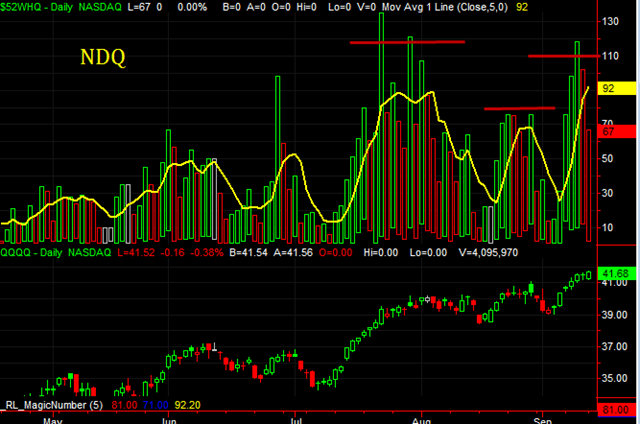Click the 110 level on the upper price axis

[610, 56]
